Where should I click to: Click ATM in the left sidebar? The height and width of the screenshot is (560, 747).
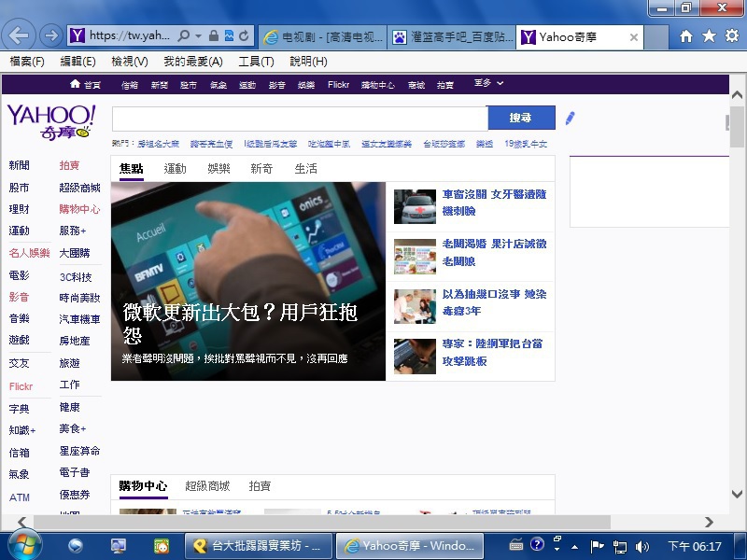click(x=19, y=497)
